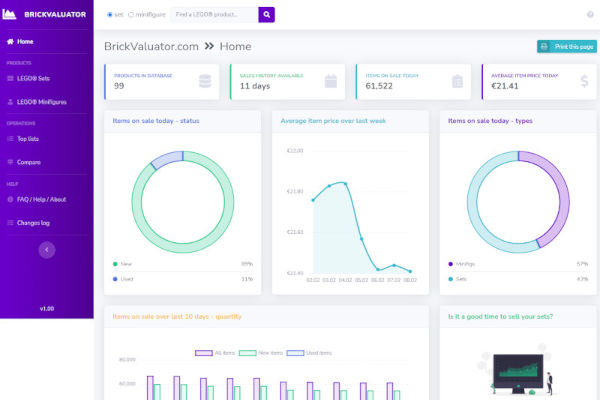
Task: Toggle All items legend in bar chart
Action: pyautogui.click(x=215, y=353)
